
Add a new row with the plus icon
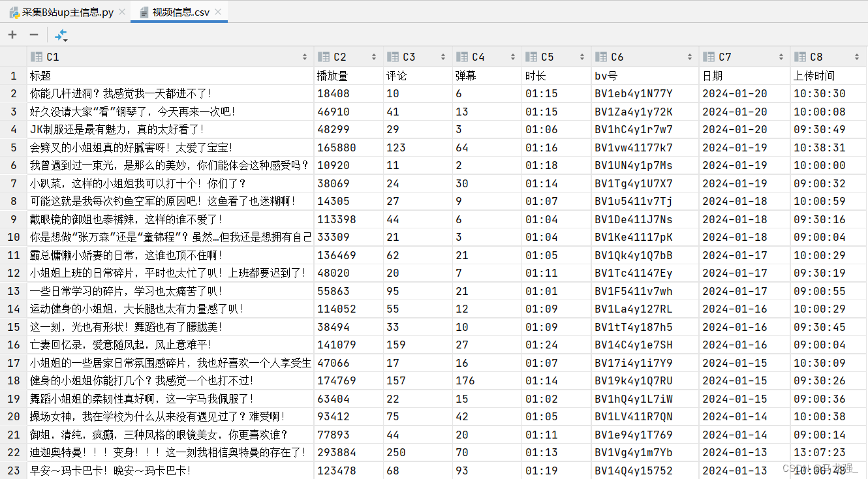tap(12, 35)
